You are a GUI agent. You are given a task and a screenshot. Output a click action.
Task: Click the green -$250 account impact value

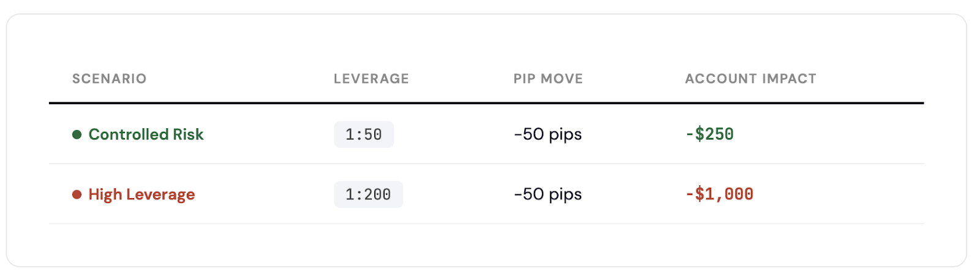[709, 134]
